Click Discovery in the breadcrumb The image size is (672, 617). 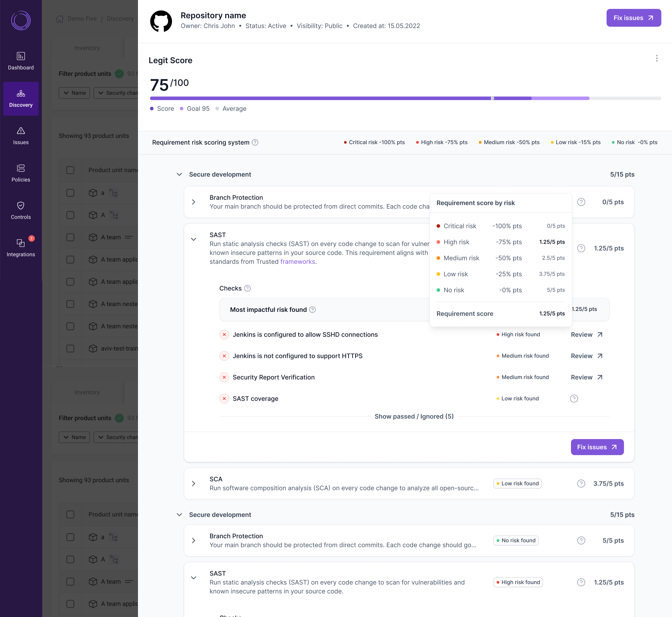[x=120, y=19]
